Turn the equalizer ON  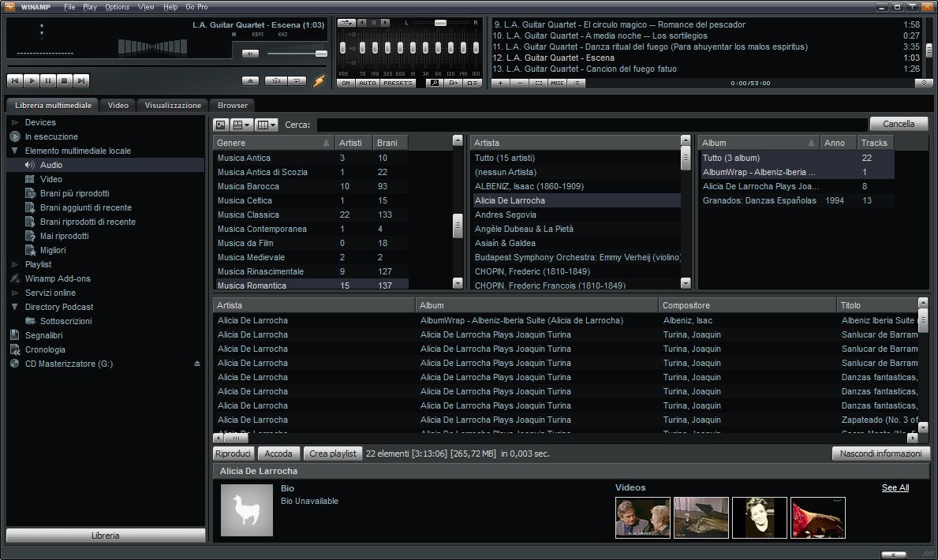pyautogui.click(x=346, y=83)
